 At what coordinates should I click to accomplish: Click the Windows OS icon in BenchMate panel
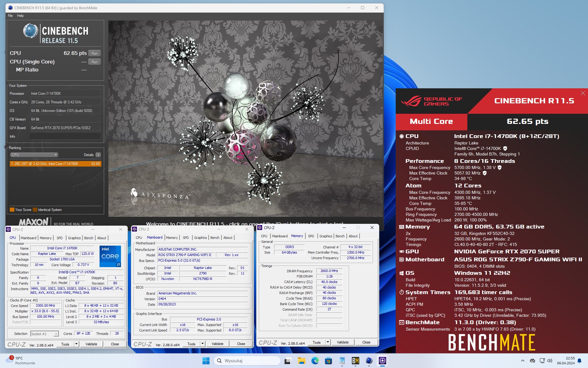(x=401, y=273)
